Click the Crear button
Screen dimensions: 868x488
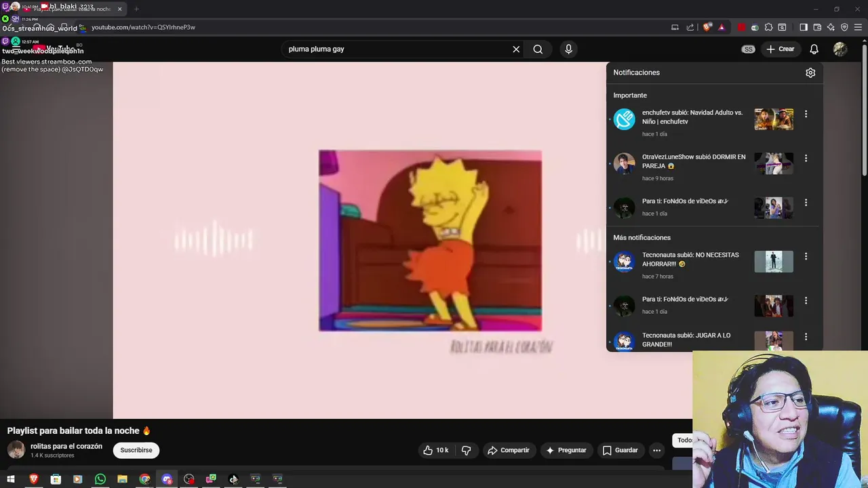pyautogui.click(x=780, y=49)
